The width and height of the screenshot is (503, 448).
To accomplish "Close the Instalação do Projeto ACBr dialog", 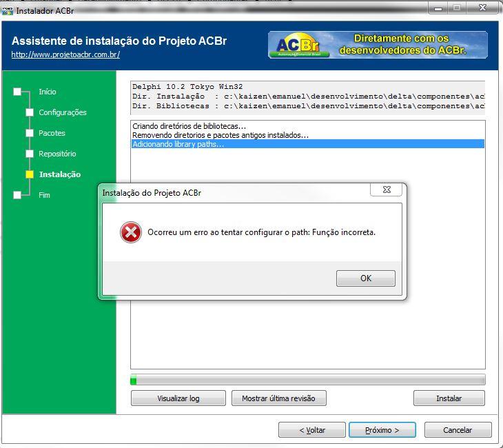I will click(387, 190).
